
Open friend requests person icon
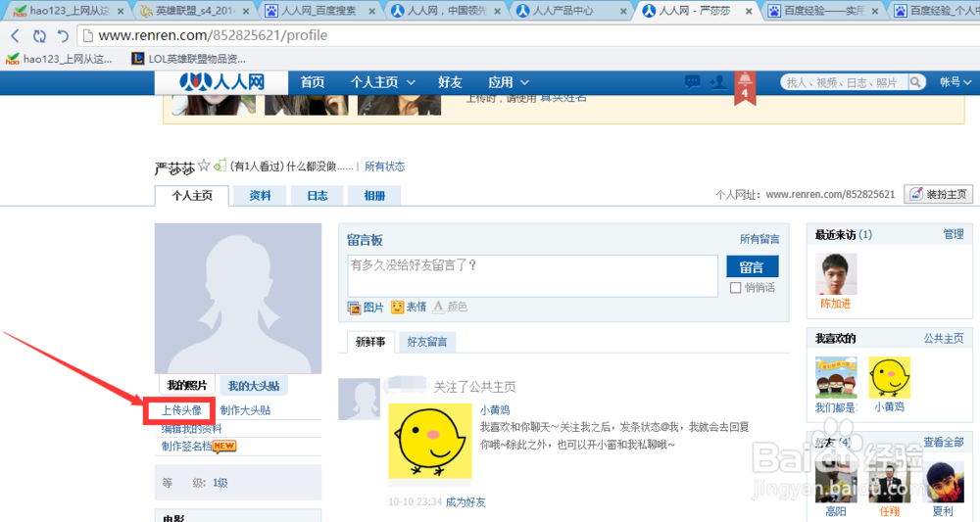click(718, 82)
